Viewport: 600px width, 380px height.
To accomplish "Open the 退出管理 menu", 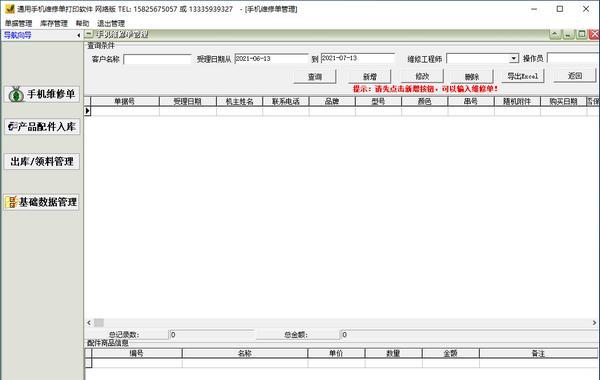I will (x=111, y=23).
